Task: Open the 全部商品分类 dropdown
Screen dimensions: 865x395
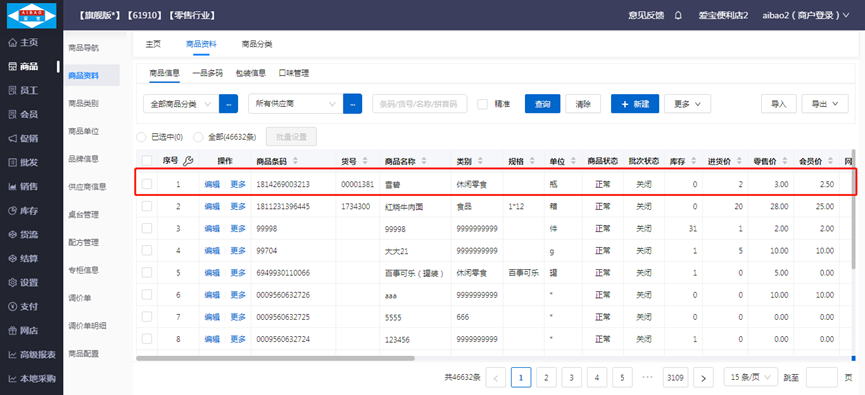Action: (x=181, y=104)
